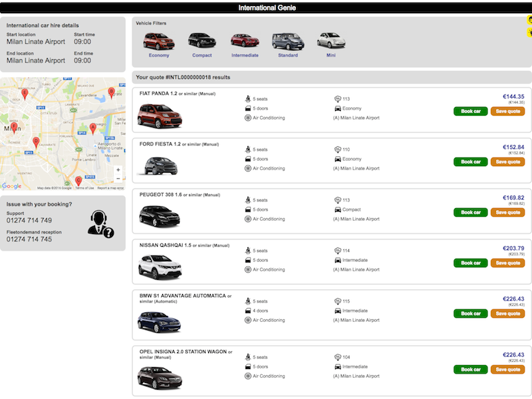This screenshot has height=399, width=532.
Task: Click doors icon for BMW S1 Advantage
Action: click(248, 311)
